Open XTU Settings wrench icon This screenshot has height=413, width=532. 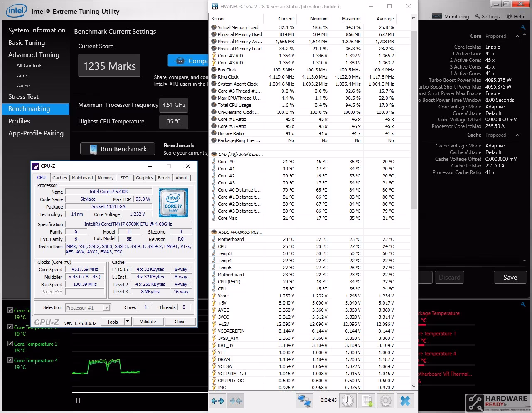coord(478,17)
